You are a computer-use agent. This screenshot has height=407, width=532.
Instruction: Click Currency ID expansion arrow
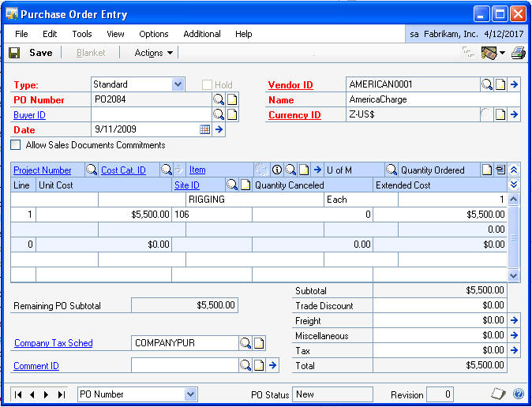[515, 114]
